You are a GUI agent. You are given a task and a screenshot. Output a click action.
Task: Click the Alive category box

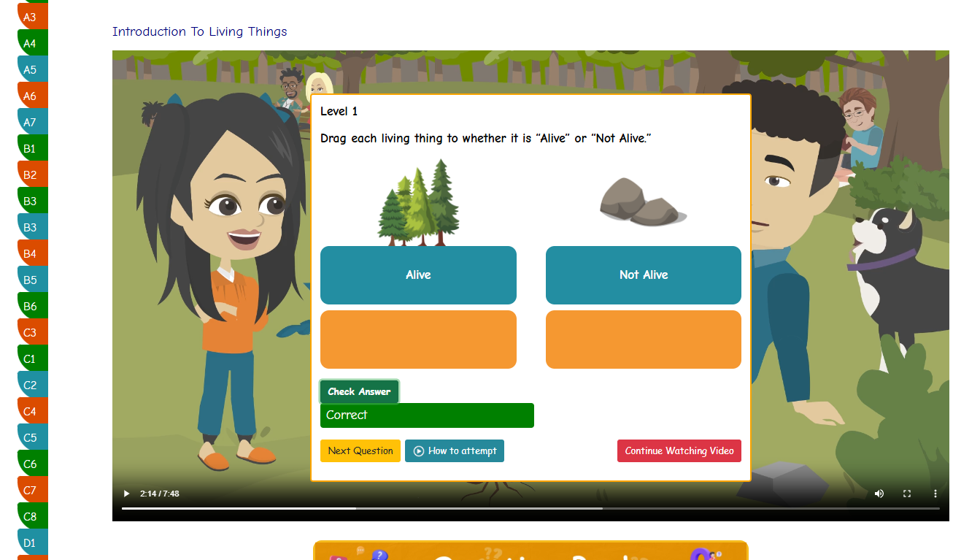pos(418,275)
